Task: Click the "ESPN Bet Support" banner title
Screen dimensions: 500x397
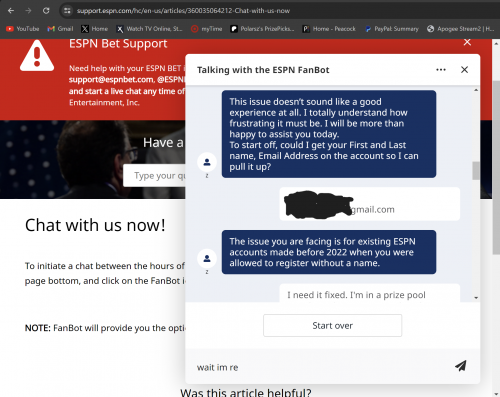Action: (x=118, y=44)
